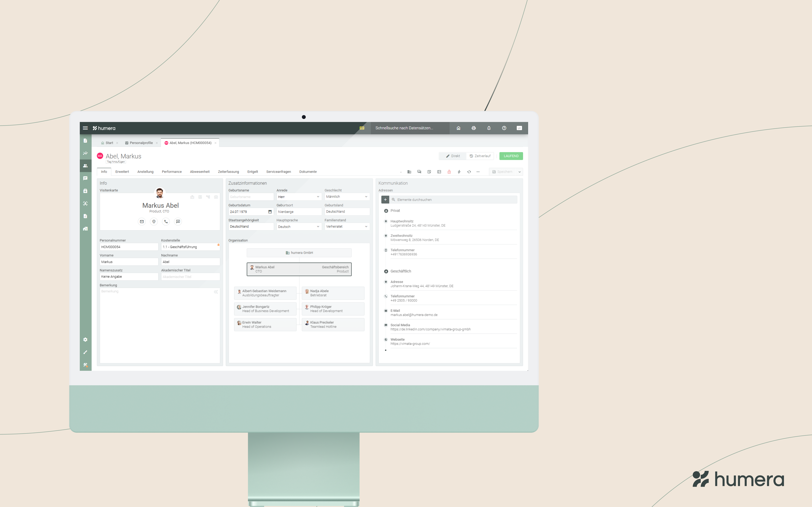Click the phone icon on the Visitenkarte
Viewport: 812px width, 507px height.
pyautogui.click(x=166, y=221)
